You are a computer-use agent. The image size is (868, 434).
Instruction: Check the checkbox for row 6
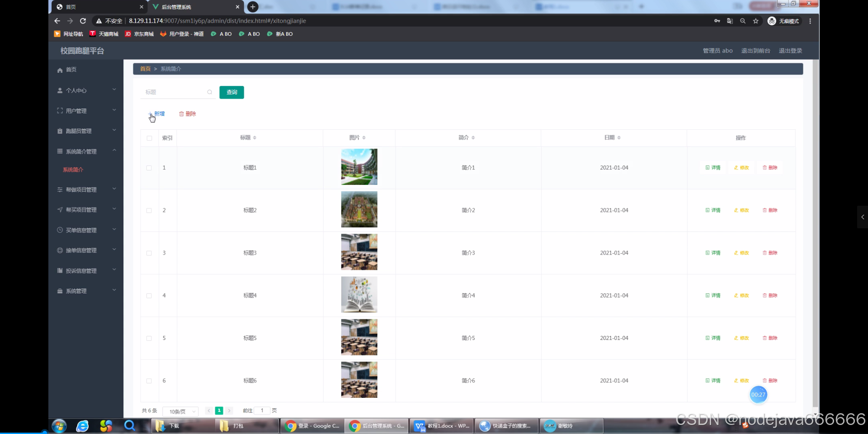pyautogui.click(x=149, y=381)
